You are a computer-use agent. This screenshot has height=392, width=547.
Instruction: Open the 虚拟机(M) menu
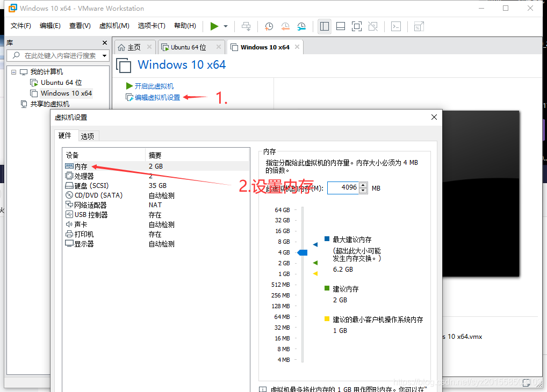(114, 25)
